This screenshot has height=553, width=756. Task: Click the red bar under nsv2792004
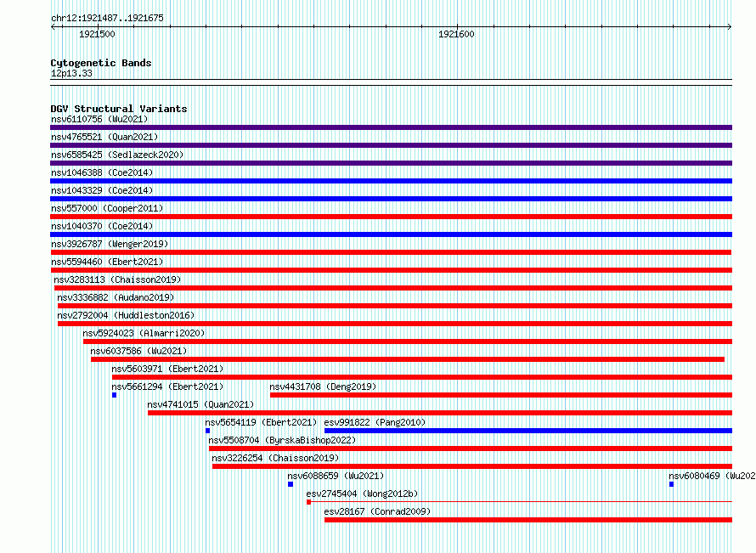(395, 324)
